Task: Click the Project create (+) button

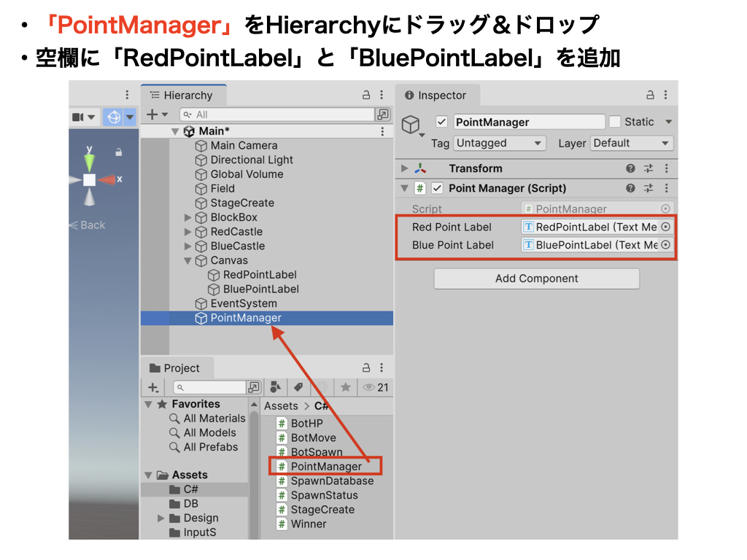Action: (x=153, y=388)
